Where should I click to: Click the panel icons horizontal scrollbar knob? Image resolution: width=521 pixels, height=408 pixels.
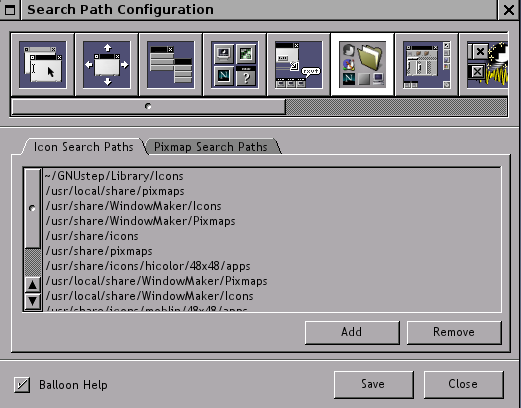coord(148,106)
